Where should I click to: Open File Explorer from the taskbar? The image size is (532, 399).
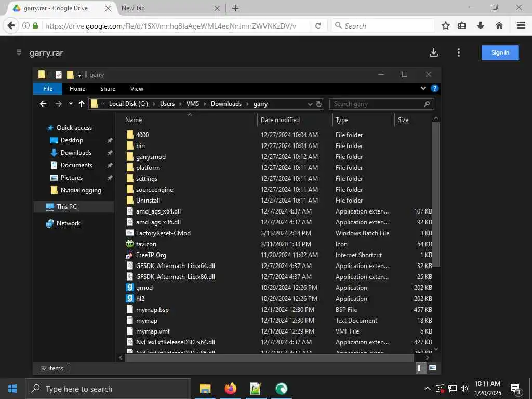pyautogui.click(x=205, y=389)
